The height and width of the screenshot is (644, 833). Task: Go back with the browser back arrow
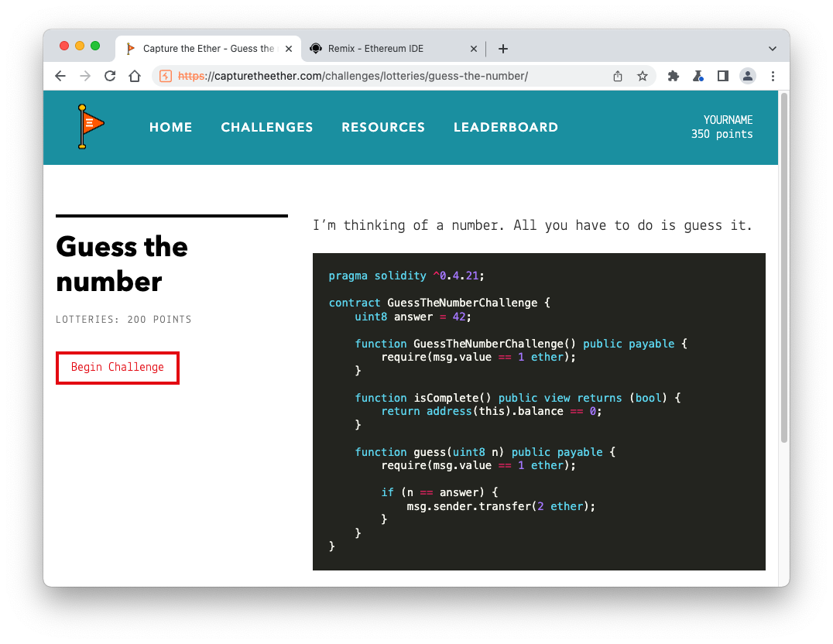(60, 76)
